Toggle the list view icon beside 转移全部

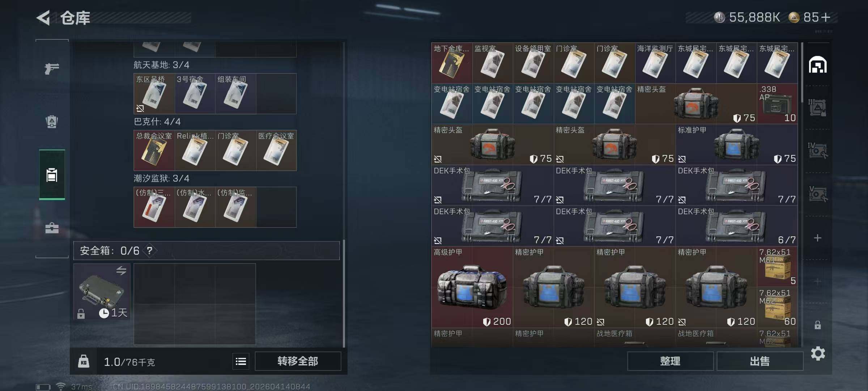pos(241,361)
